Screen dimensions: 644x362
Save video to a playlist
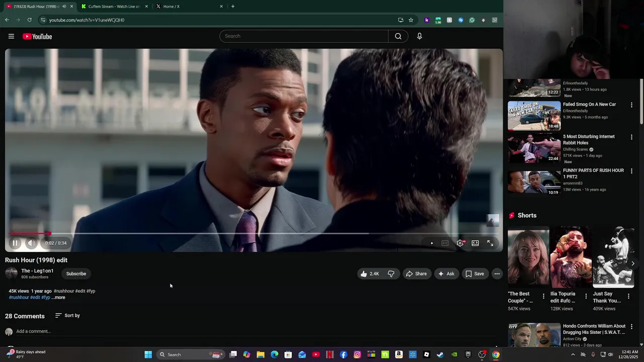[474, 274]
